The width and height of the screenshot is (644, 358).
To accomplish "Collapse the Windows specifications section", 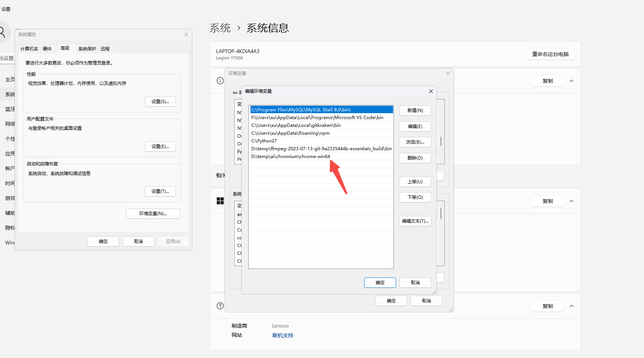I will point(572,201).
